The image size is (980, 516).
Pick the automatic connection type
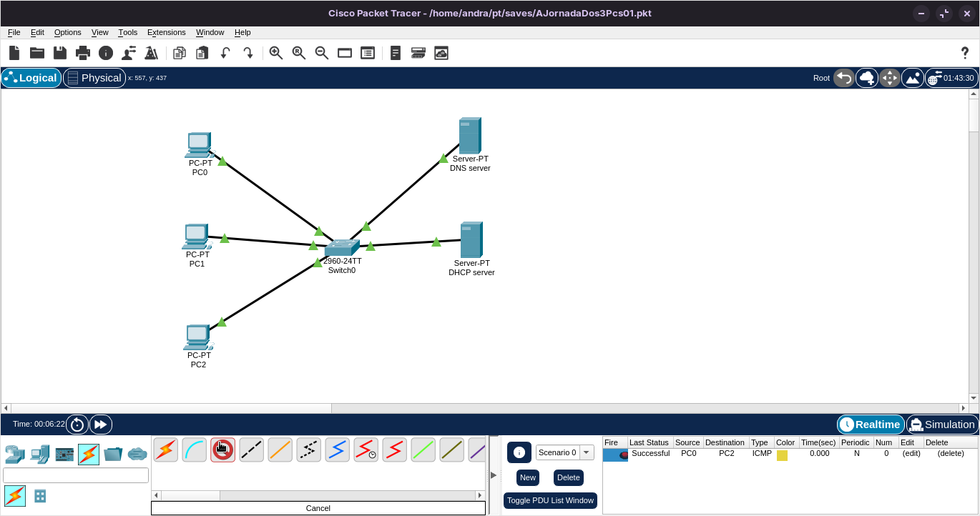point(166,450)
